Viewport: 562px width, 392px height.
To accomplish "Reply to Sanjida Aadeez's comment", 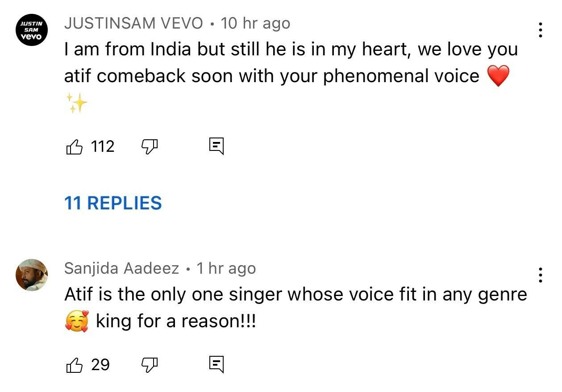I will coord(216,365).
